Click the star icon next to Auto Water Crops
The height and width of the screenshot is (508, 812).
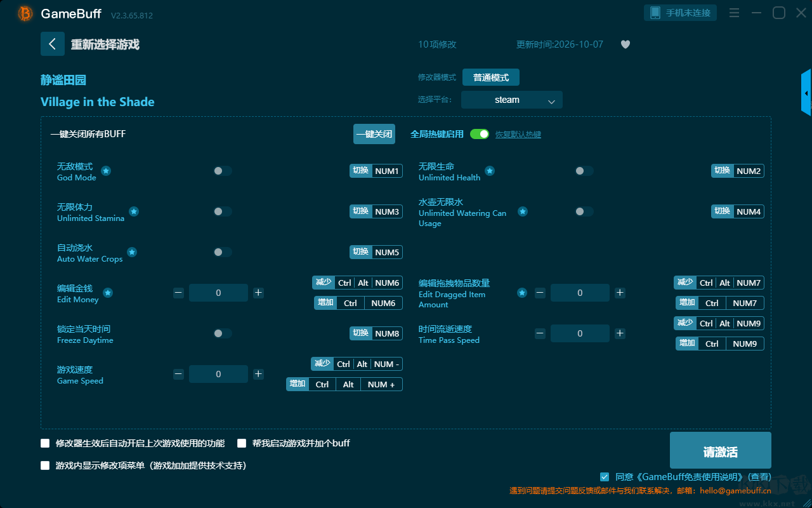point(132,252)
